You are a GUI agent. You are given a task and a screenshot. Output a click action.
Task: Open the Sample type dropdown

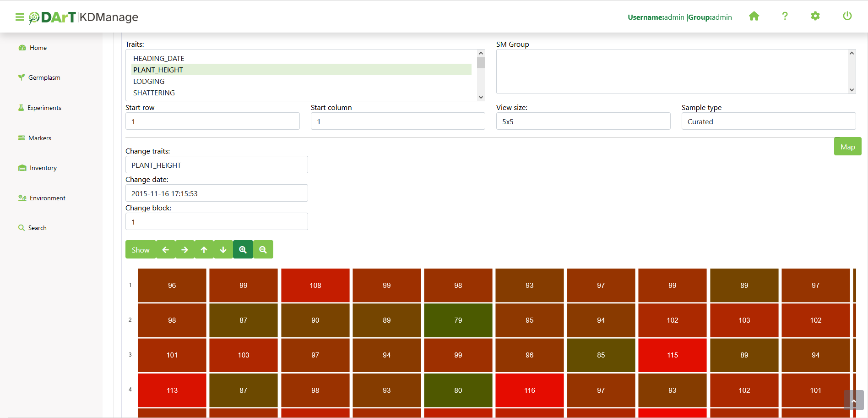pyautogui.click(x=768, y=121)
